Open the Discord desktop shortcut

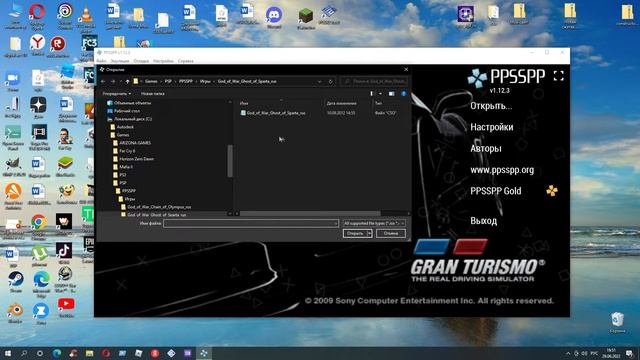pyautogui.click(x=274, y=15)
